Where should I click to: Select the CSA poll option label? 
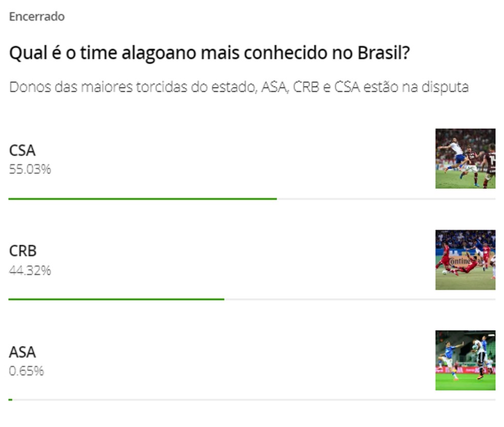coord(23,151)
